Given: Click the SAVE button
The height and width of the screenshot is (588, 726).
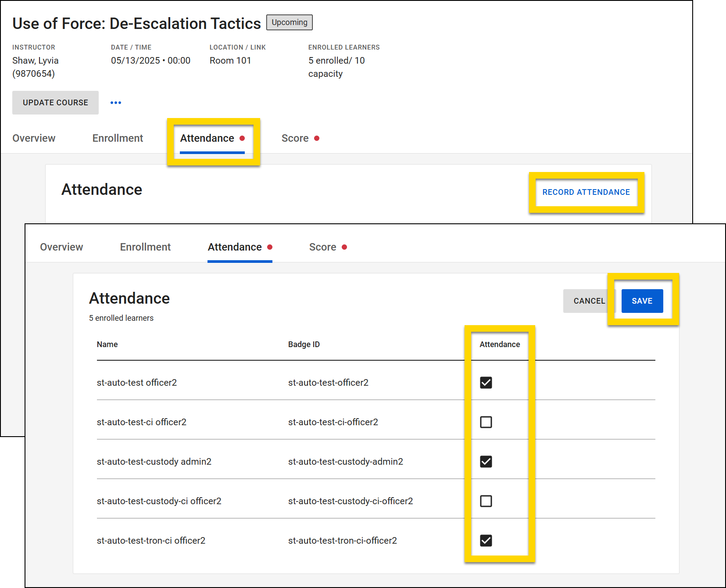Looking at the screenshot, I should (642, 301).
